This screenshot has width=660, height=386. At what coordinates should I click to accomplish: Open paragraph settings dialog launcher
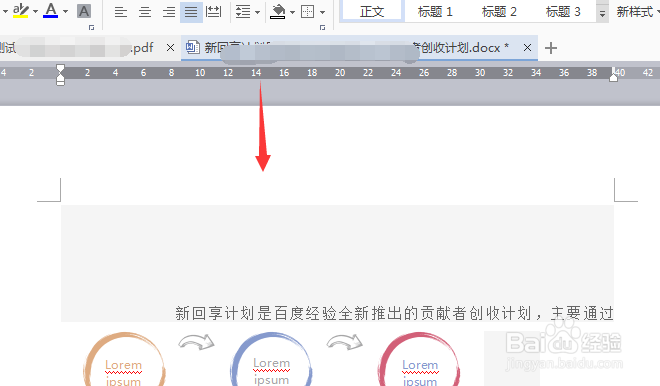tap(322, 28)
